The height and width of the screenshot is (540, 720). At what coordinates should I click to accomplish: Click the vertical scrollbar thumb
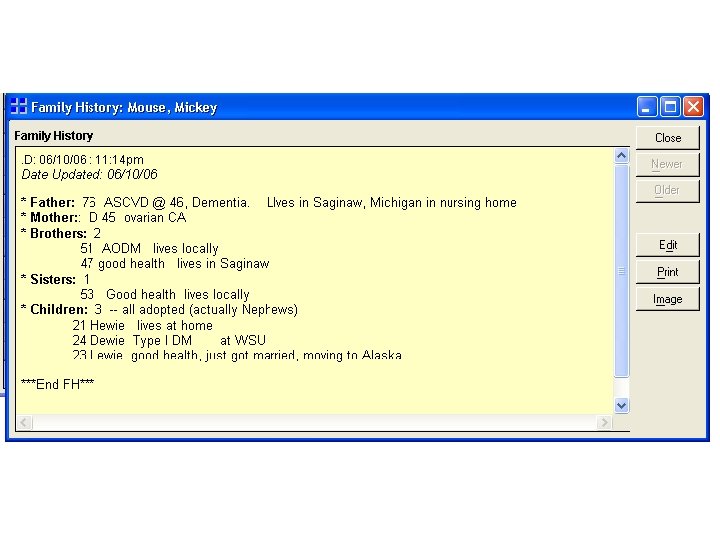(x=621, y=271)
